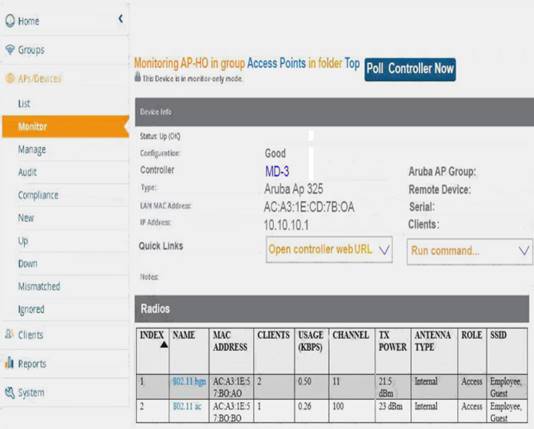Click the APs/Devices icon

pyautogui.click(x=10, y=78)
